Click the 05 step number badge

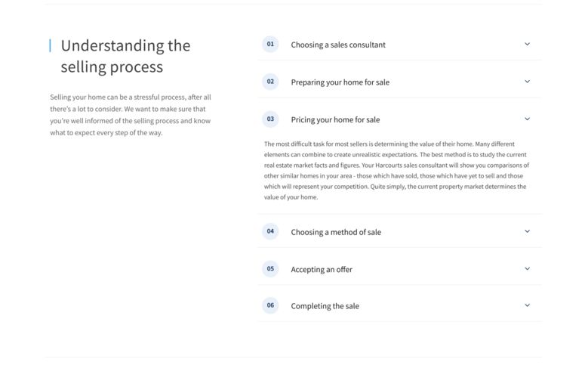(x=270, y=269)
